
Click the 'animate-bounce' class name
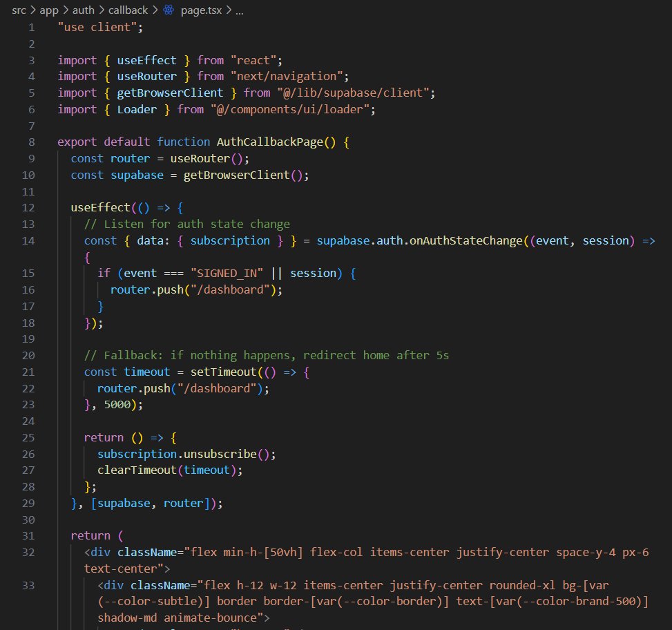tap(210, 618)
